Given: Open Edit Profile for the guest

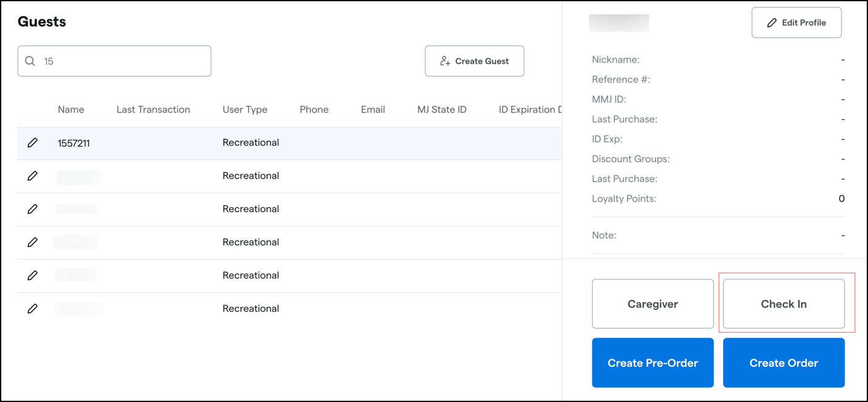Looking at the screenshot, I should tap(796, 22).
